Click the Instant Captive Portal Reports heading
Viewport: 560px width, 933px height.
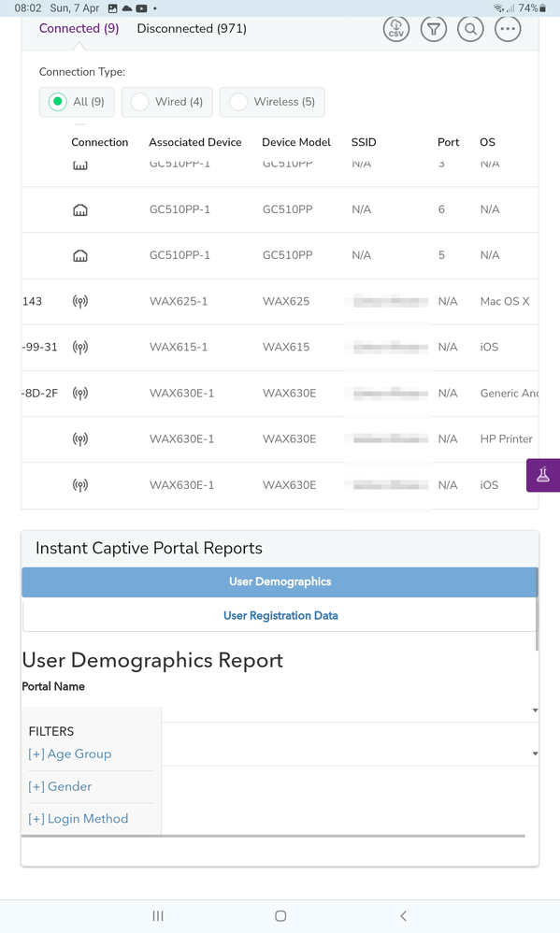[149, 548]
